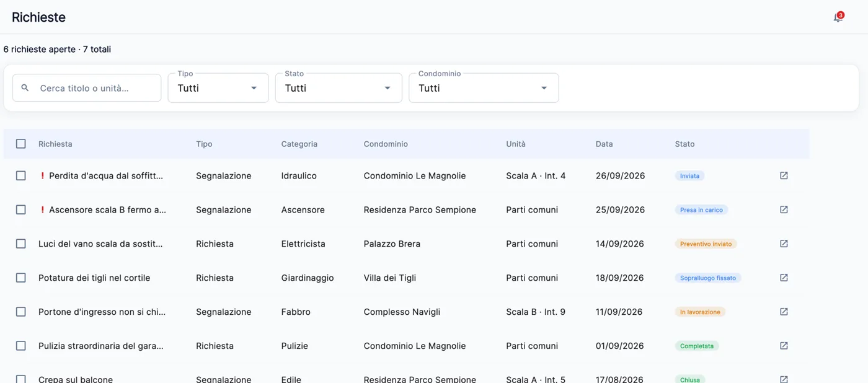Click the Scala B · Int. 9 unit cell

536,312
